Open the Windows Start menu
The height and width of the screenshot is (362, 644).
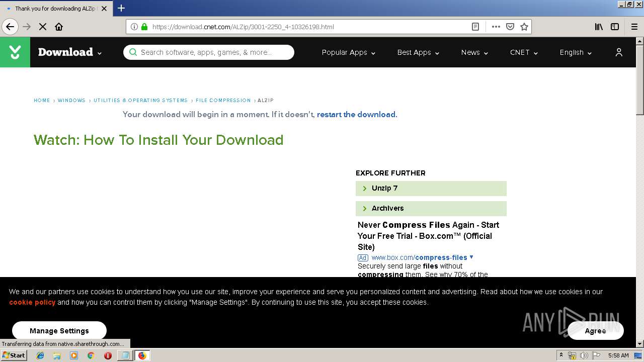14,355
